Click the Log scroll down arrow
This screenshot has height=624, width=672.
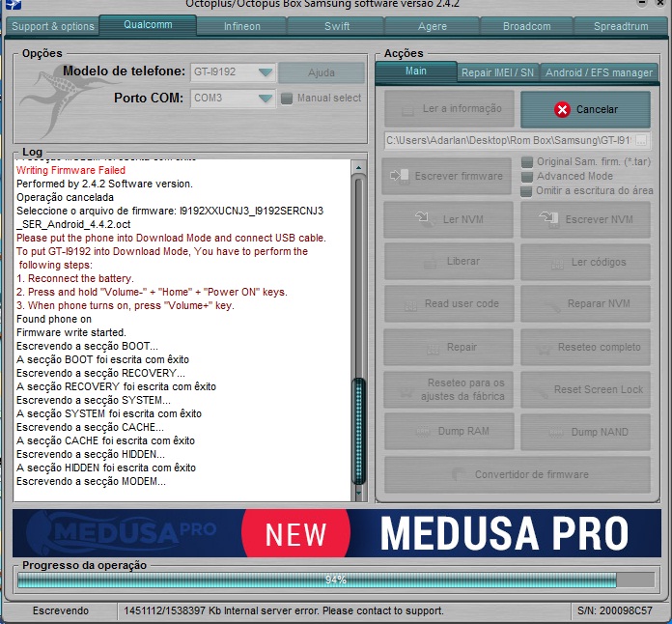[x=359, y=493]
